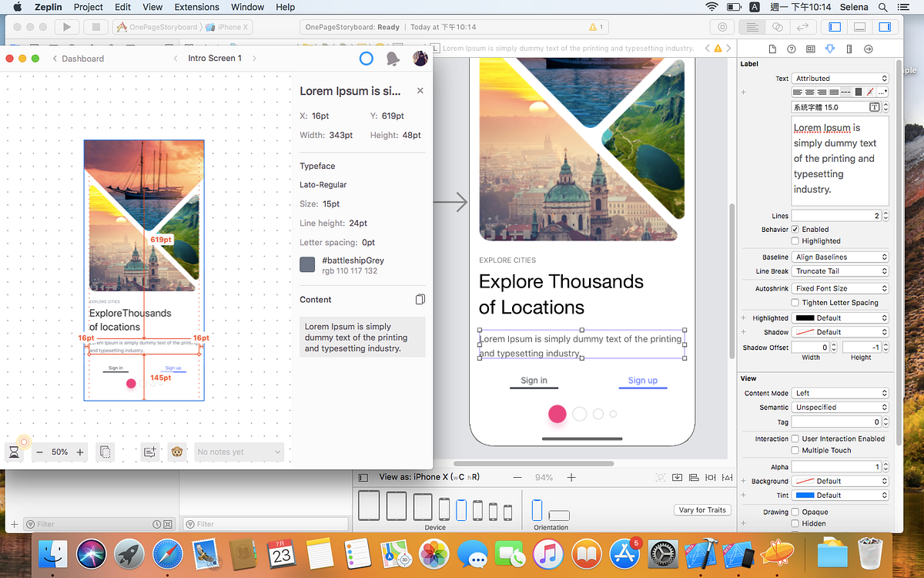
Task: Open the Window menu in the menu bar
Action: 247,7
